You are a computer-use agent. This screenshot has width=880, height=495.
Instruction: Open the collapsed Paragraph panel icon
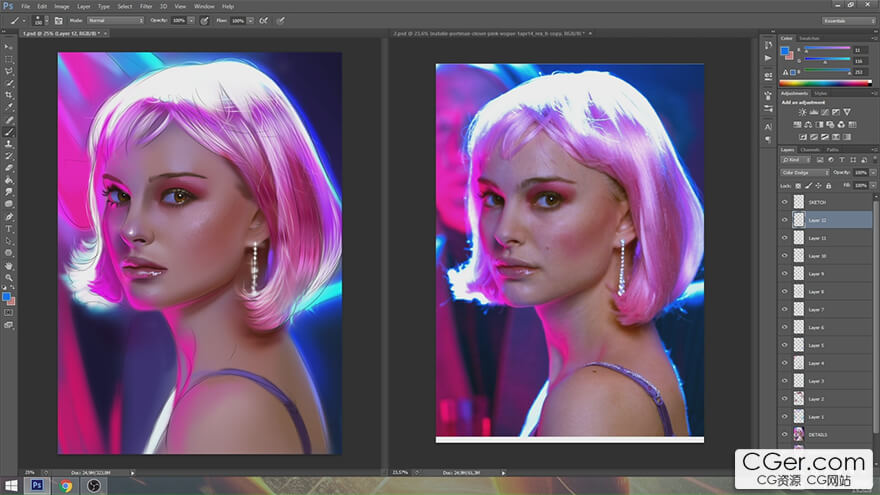[x=768, y=139]
